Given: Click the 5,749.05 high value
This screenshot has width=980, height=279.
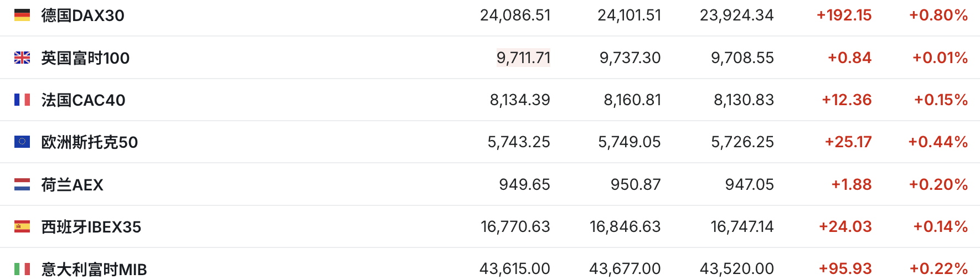Looking at the screenshot, I should coord(629,142).
